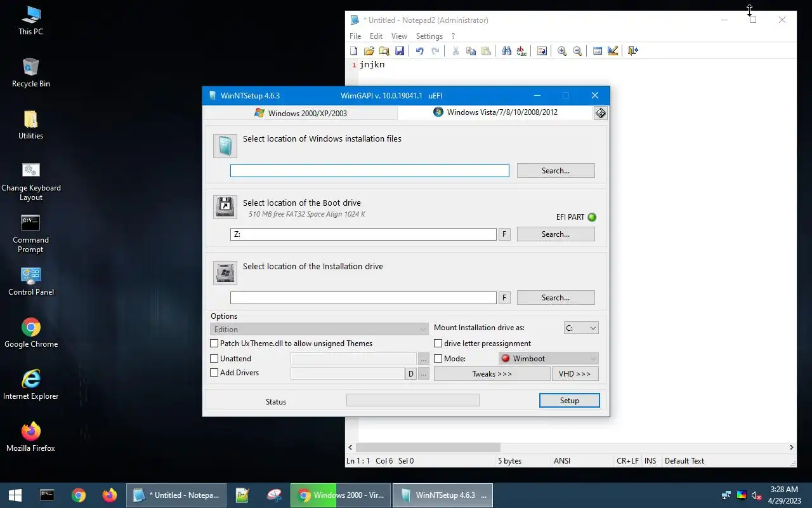Select Utilities folder on desktop
The image size is (812, 508).
(30, 125)
